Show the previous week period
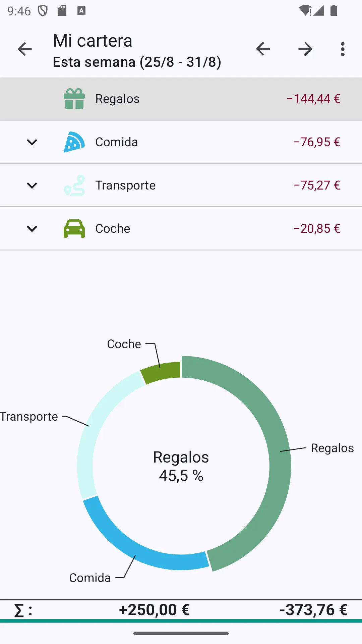This screenshot has height=644, width=362. [263, 49]
